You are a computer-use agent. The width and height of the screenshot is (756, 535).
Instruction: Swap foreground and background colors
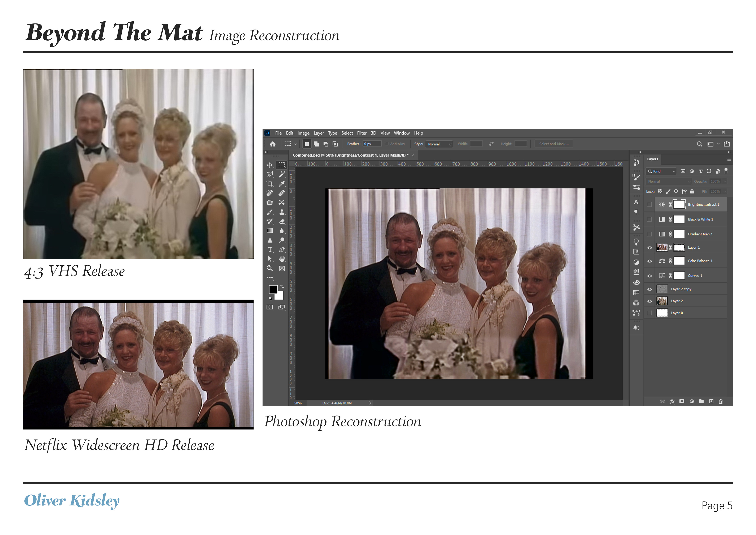click(x=282, y=287)
